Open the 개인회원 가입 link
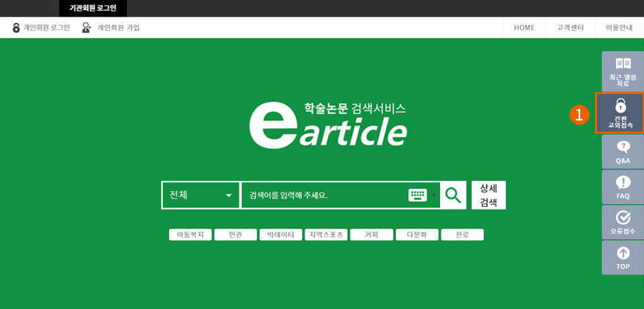The height and width of the screenshot is (309, 644). [x=118, y=28]
